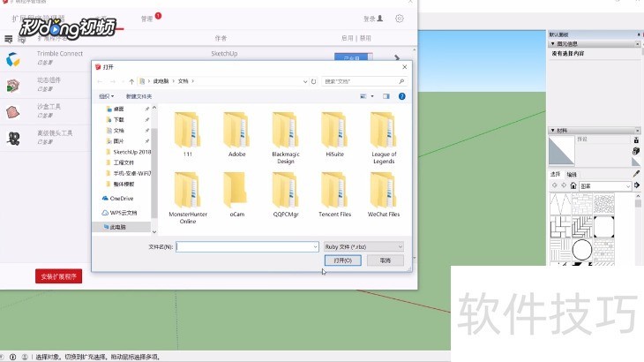Viewport: 644px width, 362px height.
Task: Click the materials Details arrow icon
Action: point(637,185)
